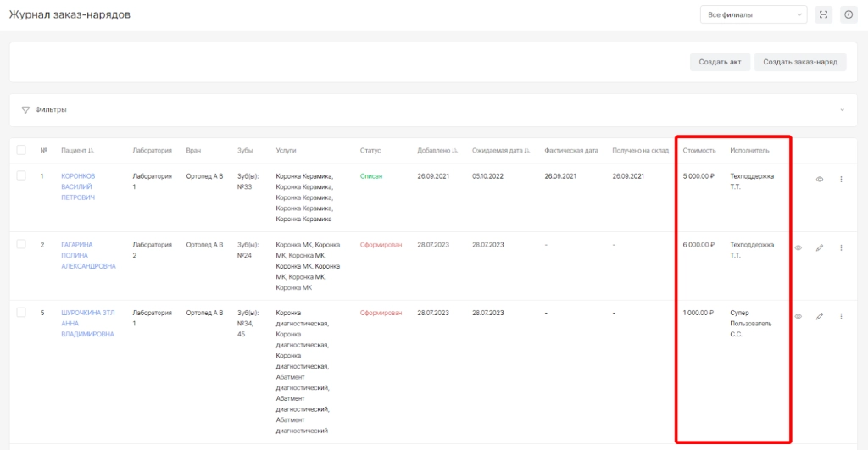Open the Все филиалы branch dropdown
The height and width of the screenshot is (450, 868).
(x=754, y=15)
